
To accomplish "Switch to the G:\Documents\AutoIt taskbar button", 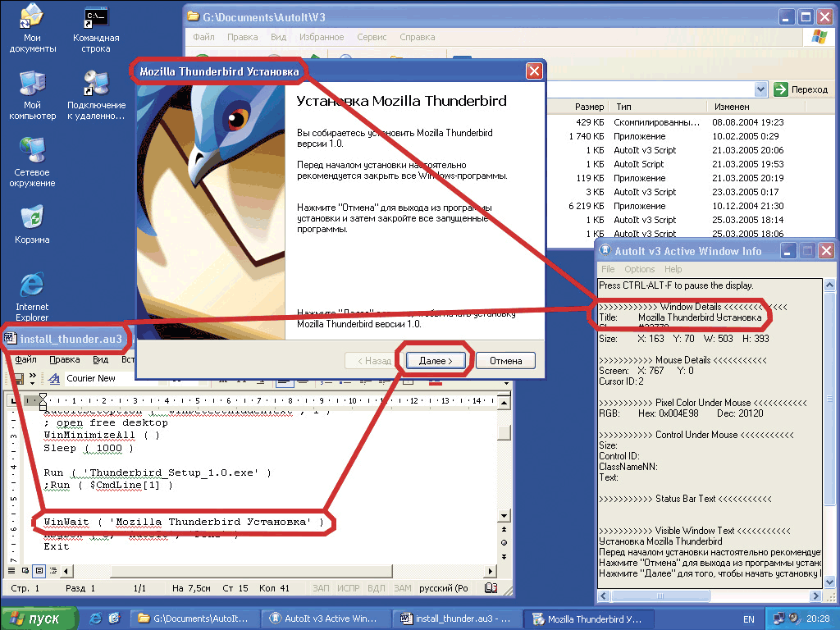I will (x=194, y=619).
